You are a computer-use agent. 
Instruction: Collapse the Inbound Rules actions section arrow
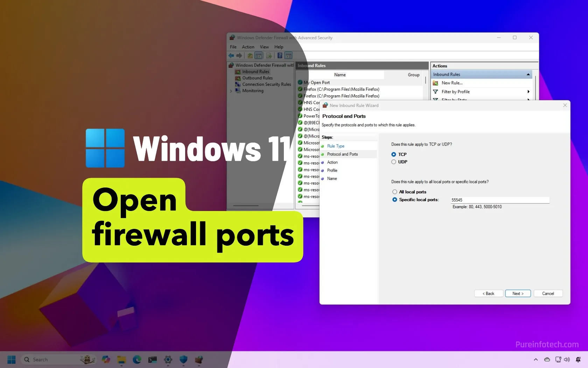click(528, 74)
